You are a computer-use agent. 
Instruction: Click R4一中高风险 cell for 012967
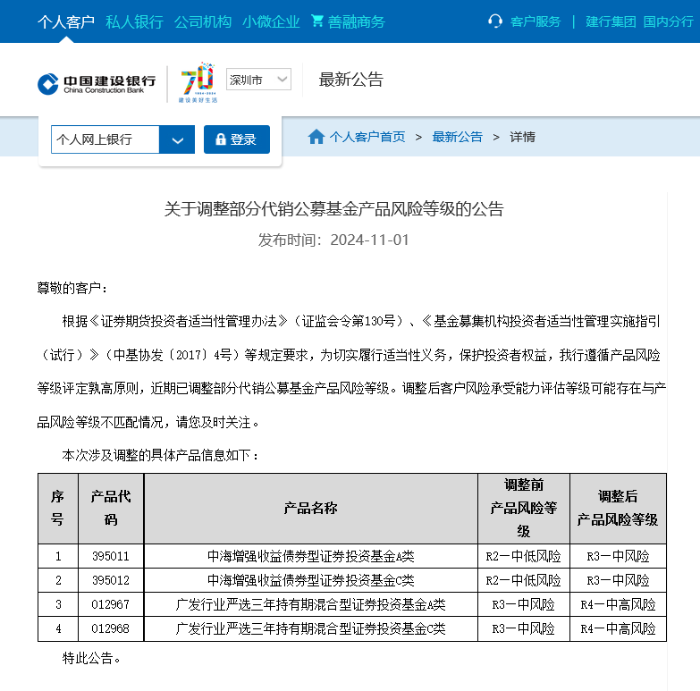(618, 604)
